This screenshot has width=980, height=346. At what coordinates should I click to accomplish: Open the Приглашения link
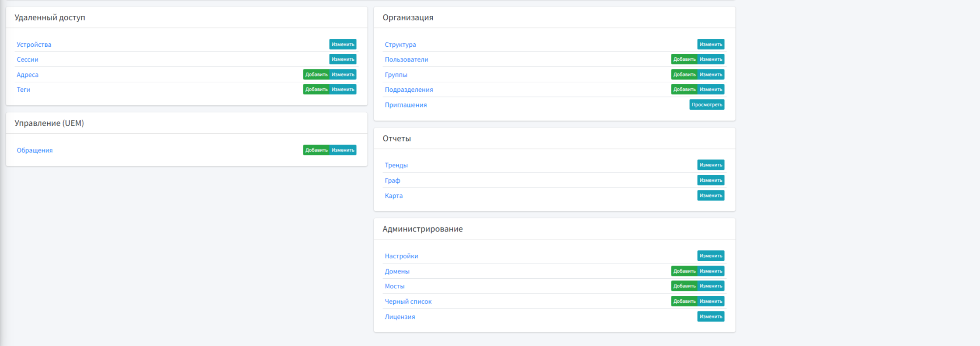pyautogui.click(x=406, y=105)
